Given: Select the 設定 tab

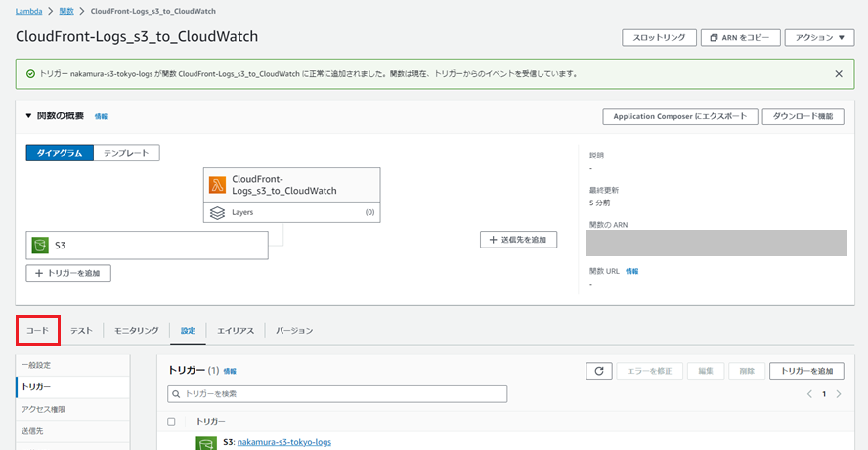Looking at the screenshot, I should [188, 331].
